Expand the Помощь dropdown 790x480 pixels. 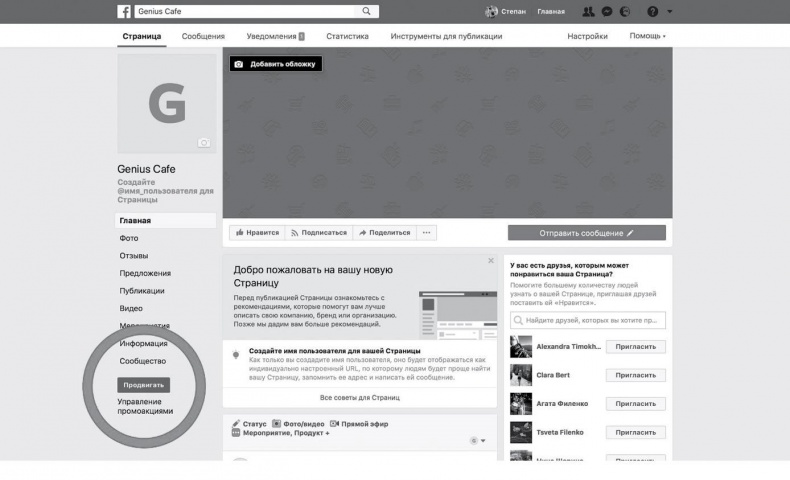[x=647, y=36]
